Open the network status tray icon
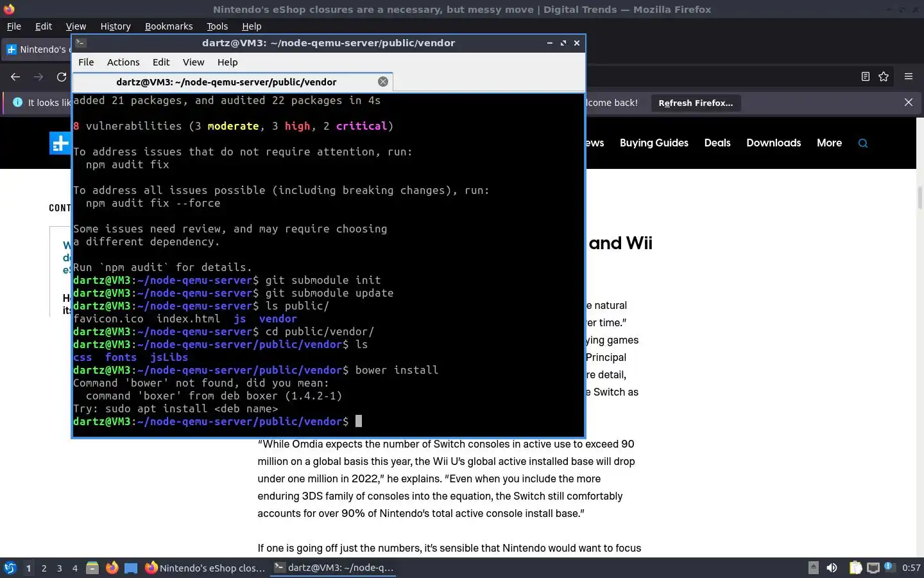 [x=873, y=568]
